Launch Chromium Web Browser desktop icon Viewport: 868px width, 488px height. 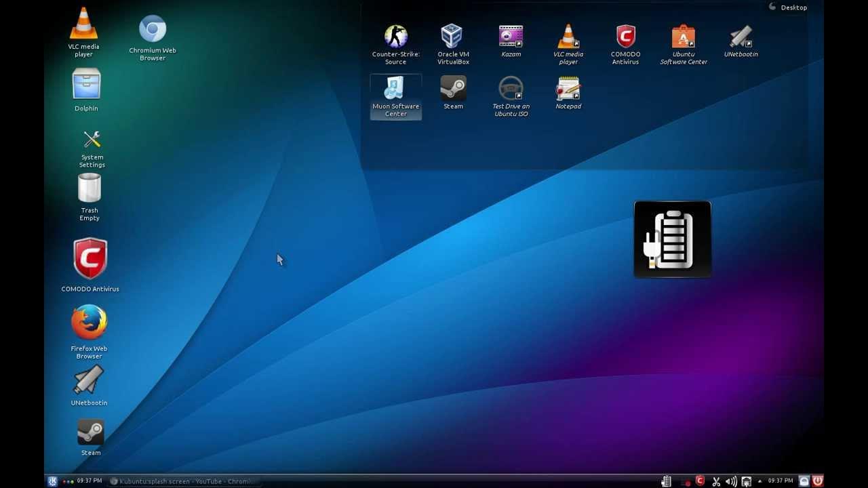153,38
